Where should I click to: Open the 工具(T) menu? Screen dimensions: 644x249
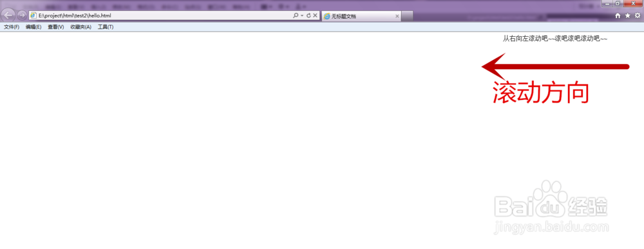tap(106, 26)
